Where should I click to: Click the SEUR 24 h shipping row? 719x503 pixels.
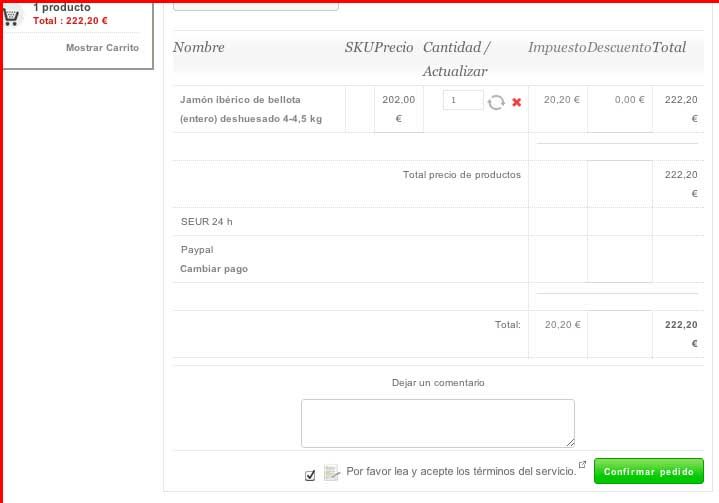[x=206, y=221]
